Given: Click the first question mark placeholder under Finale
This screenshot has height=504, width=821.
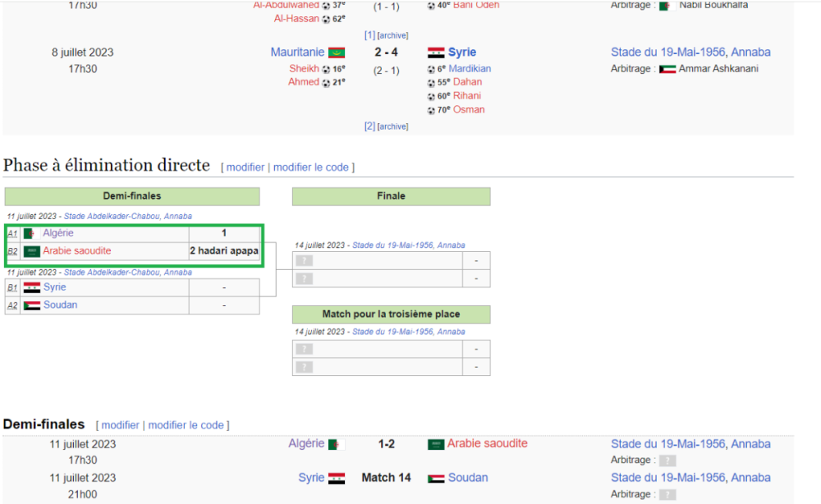Looking at the screenshot, I should pos(304,261).
